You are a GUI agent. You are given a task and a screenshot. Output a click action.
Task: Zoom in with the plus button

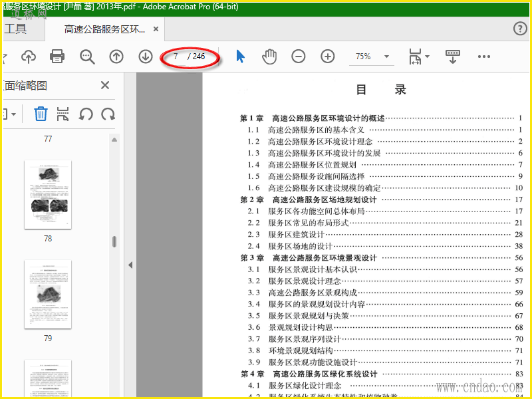(327, 57)
